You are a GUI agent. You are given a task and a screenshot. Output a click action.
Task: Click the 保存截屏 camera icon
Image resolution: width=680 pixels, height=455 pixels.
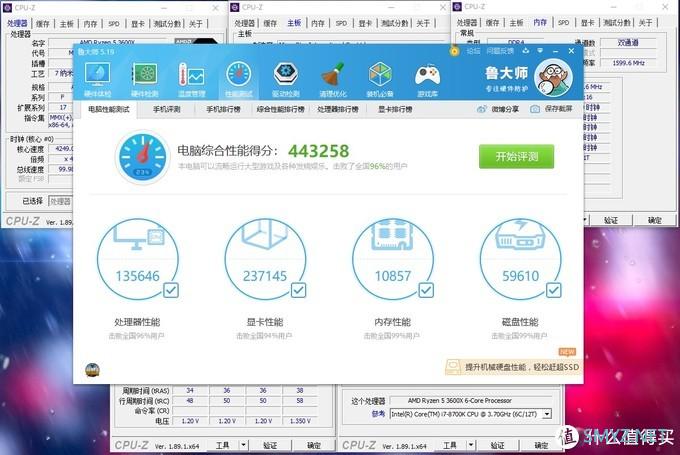tap(535, 109)
